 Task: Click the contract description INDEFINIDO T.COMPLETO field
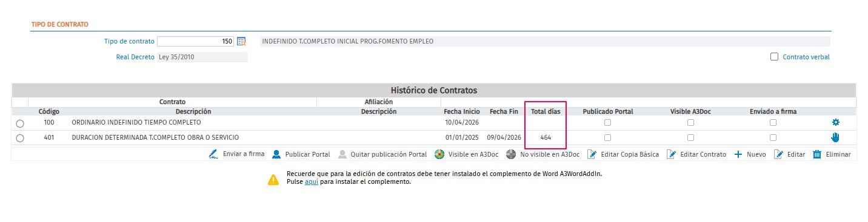tap(544, 42)
